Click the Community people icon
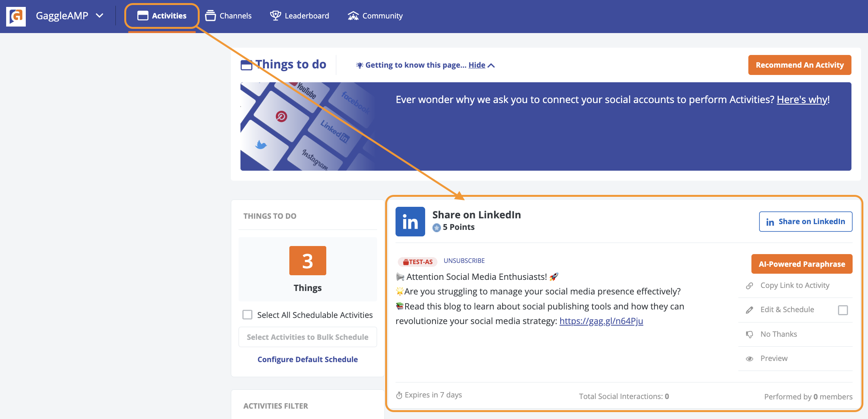This screenshot has width=868, height=419. tap(353, 16)
